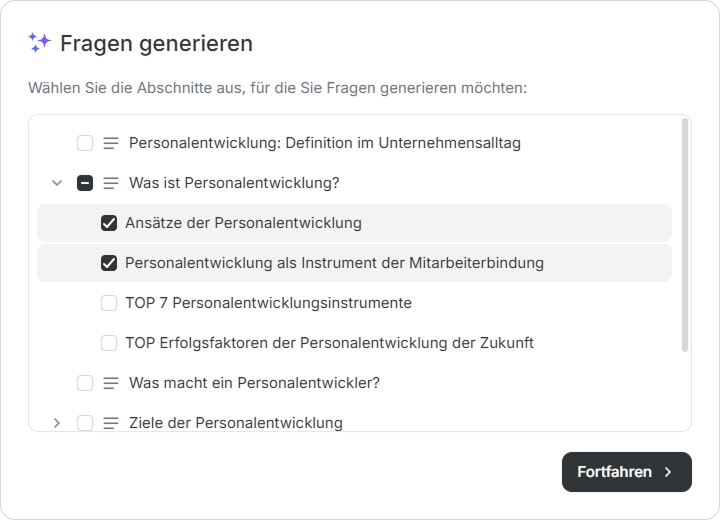Image resolution: width=720 pixels, height=520 pixels.
Task: Enable TOP 7 Personalentwicklungsinstrumente checkbox
Action: pos(109,303)
